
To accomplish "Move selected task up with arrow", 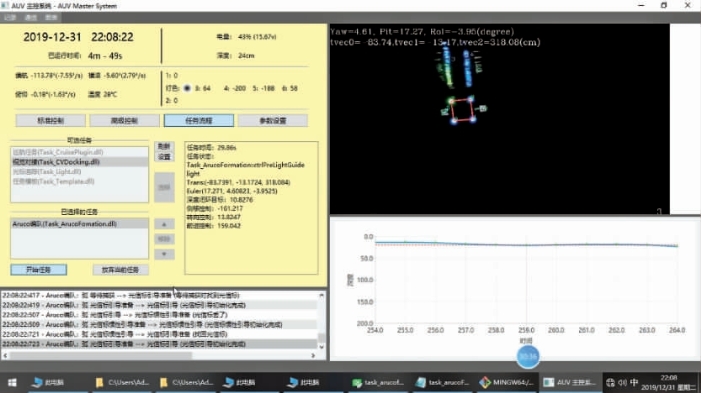I will click(164, 224).
